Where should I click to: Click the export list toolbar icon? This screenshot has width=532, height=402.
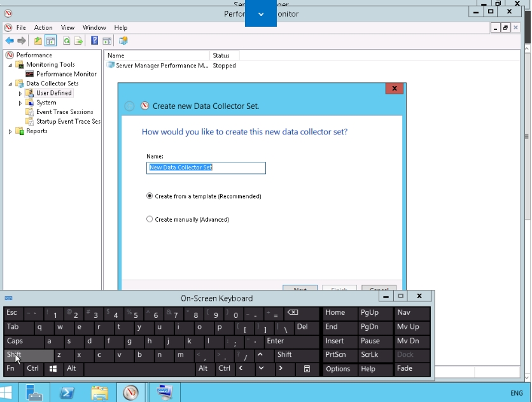pyautogui.click(x=78, y=41)
